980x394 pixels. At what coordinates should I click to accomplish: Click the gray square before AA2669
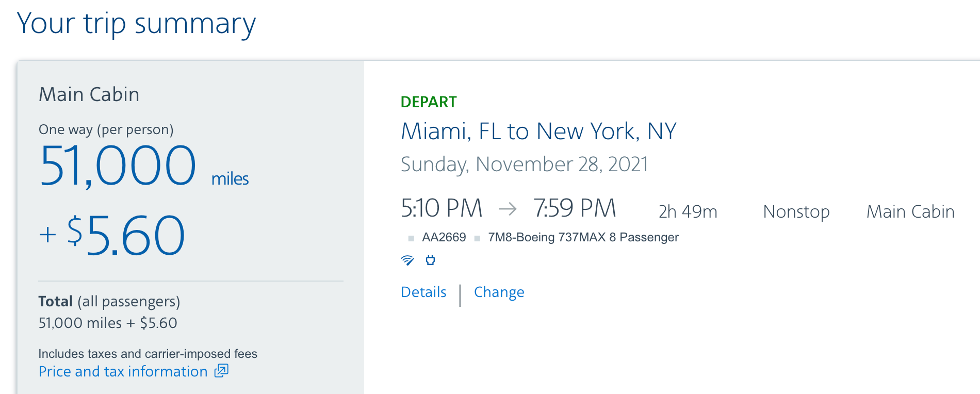pyautogui.click(x=411, y=238)
